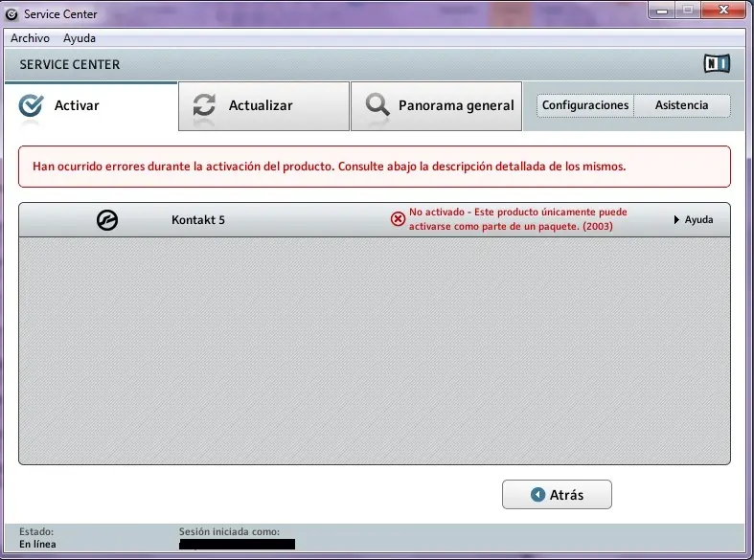
Task: Click the Service Center title bar icon
Action: point(11,14)
